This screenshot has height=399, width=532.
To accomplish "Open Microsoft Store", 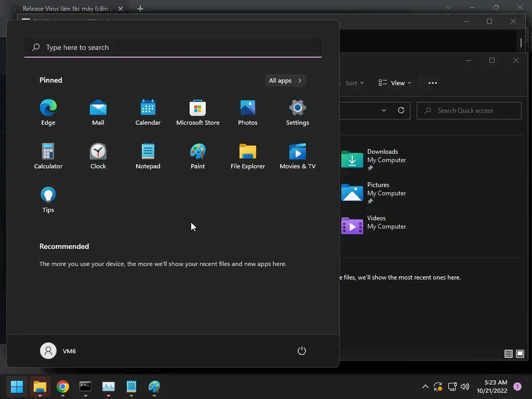I will tap(198, 113).
